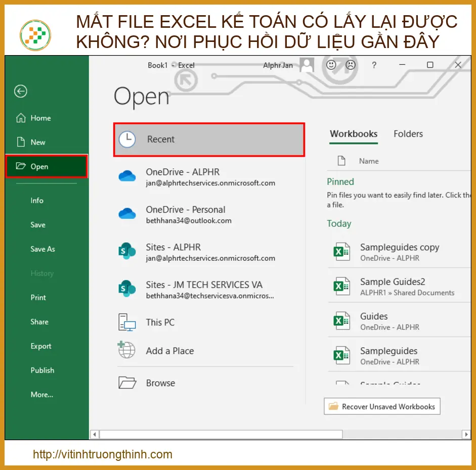Open Share in the sidebar
The width and height of the screenshot is (476, 470).
39,322
